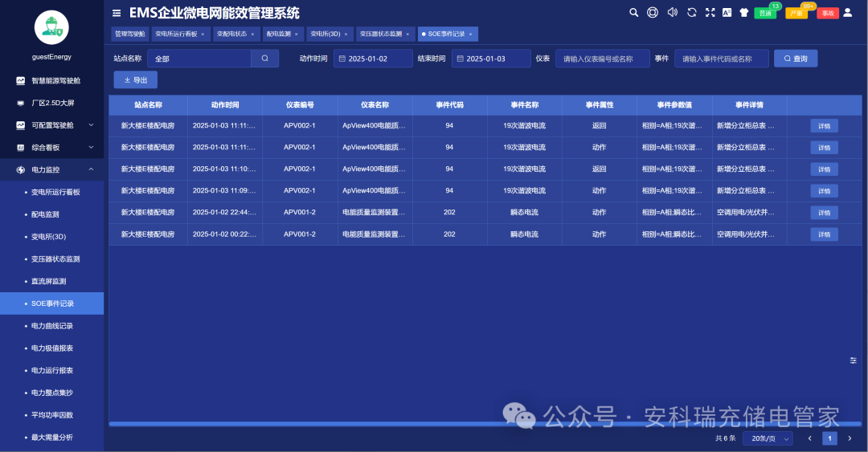The width and height of the screenshot is (868, 452).
Task: Open 详情 for 2025-01-02 22:44 row
Action: [825, 213]
